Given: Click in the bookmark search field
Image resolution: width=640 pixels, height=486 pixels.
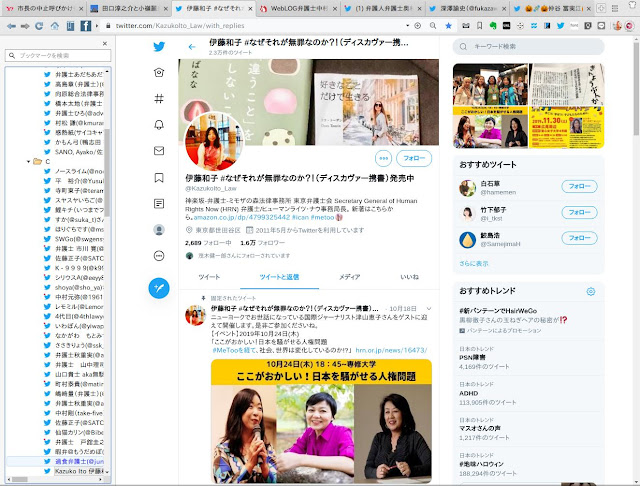Looking at the screenshot, I should pos(58,55).
